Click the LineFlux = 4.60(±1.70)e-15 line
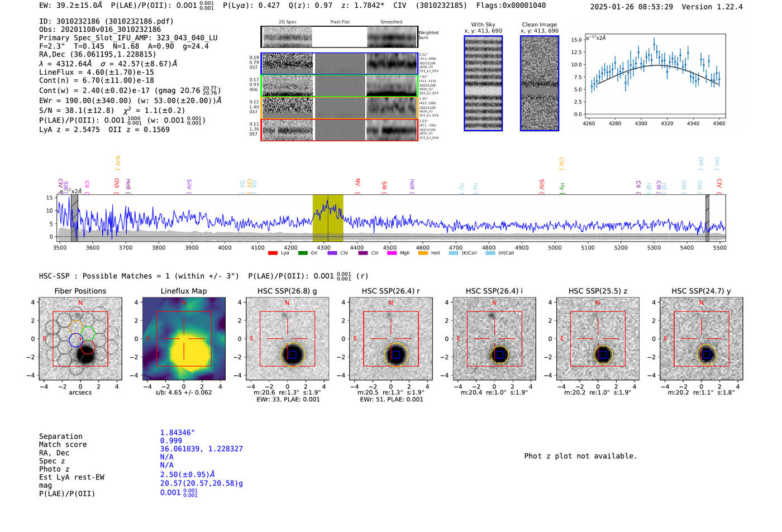This screenshot has height=532, width=782. pos(97,72)
